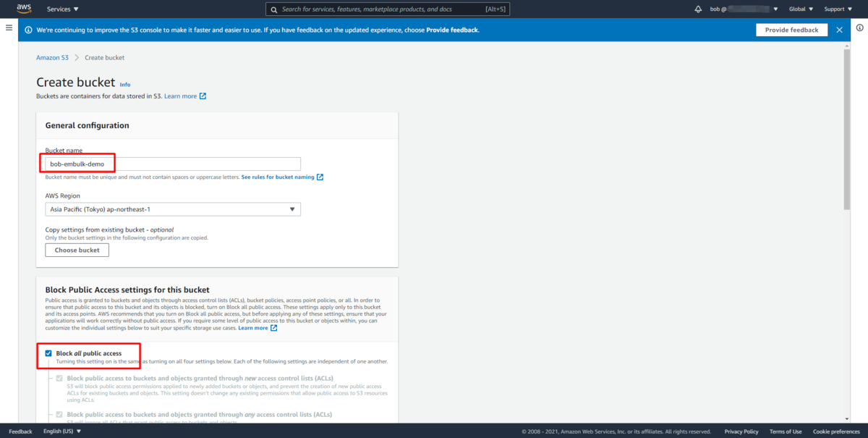Toggle block access via any ACLs checkbox
868x438 pixels.
click(x=59, y=414)
